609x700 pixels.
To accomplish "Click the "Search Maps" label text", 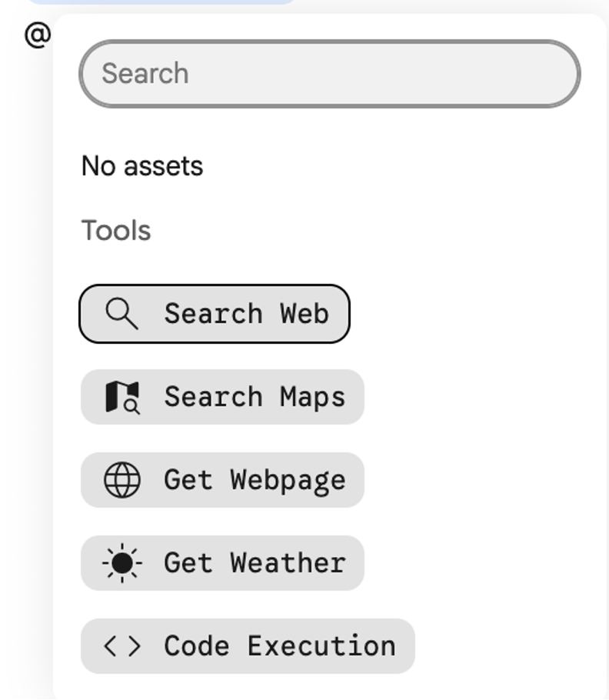I will click(255, 397).
